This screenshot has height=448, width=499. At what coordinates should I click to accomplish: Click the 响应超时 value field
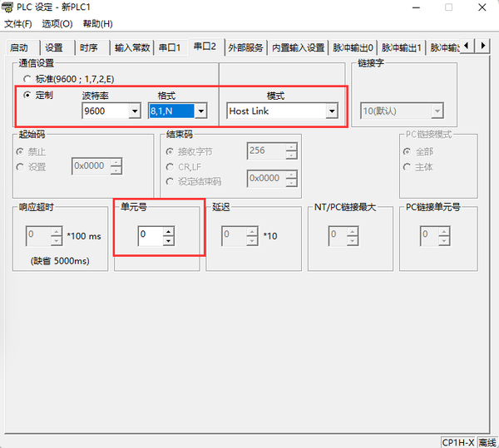click(x=38, y=236)
